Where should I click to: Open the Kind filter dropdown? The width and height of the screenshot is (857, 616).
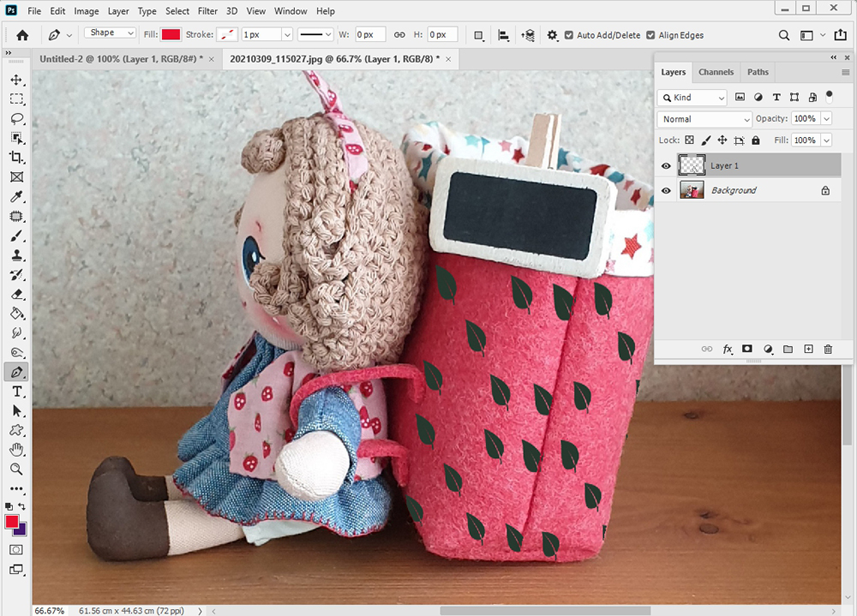coord(692,98)
